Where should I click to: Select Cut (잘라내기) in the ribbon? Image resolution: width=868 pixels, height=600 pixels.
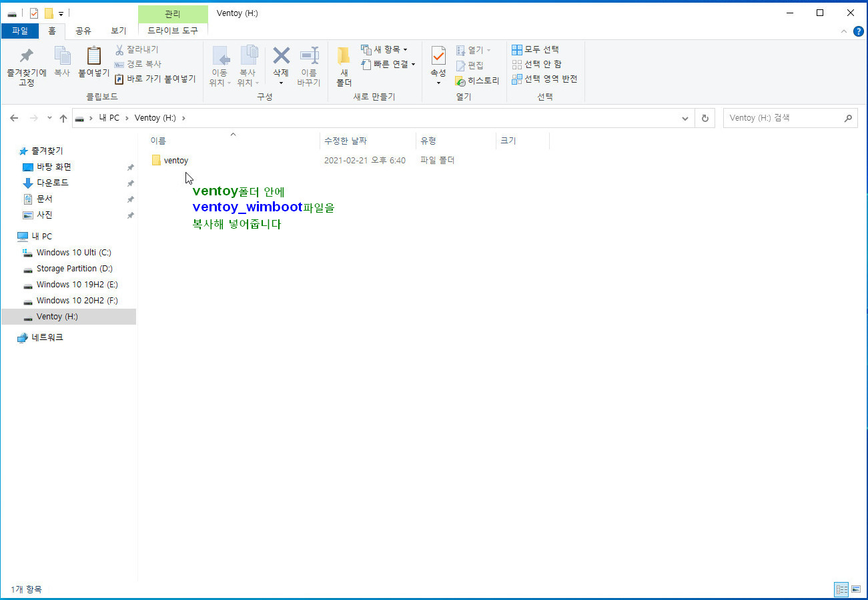click(x=136, y=49)
